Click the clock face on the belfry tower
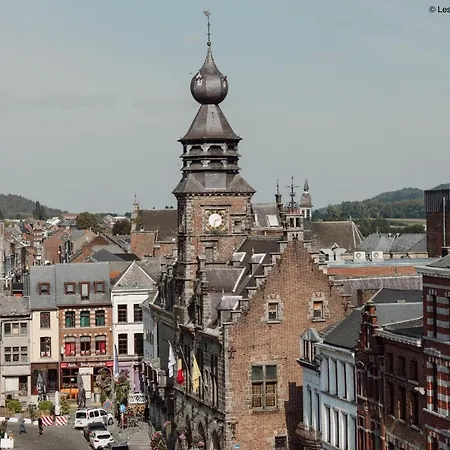The image size is (450, 450). 215,220
